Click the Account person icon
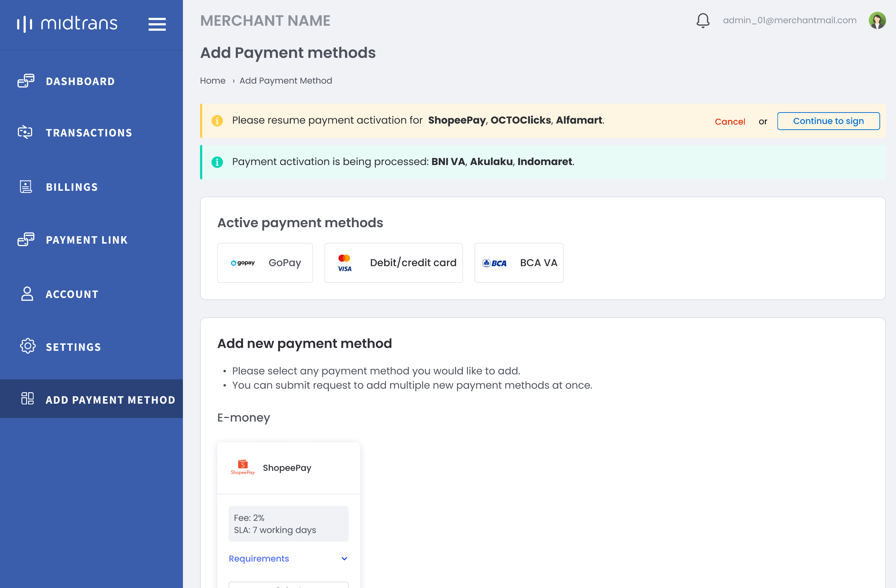This screenshot has width=896, height=588. point(27,294)
